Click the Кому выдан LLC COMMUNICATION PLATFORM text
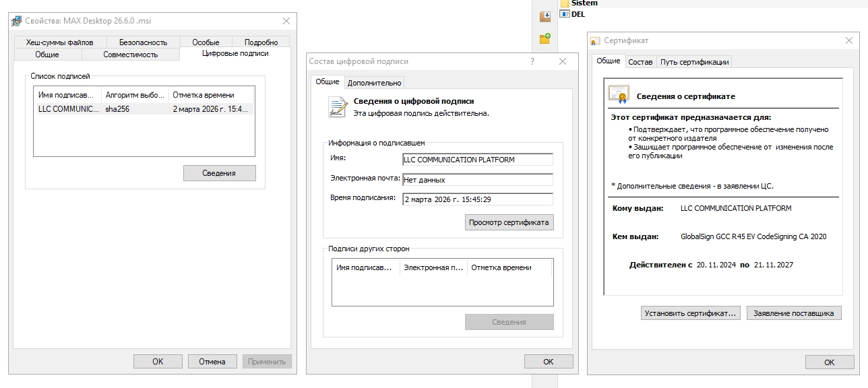This screenshot has width=868, height=388. point(736,208)
